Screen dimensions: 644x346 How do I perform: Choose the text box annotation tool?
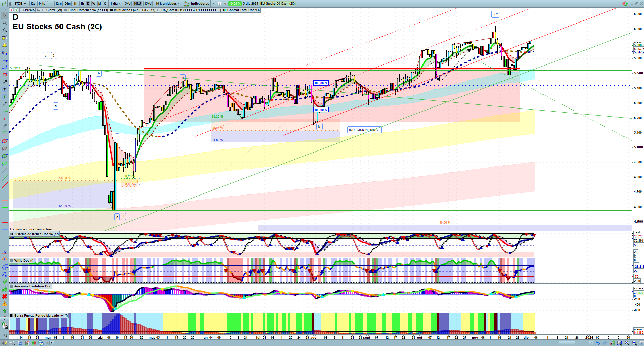(5, 89)
